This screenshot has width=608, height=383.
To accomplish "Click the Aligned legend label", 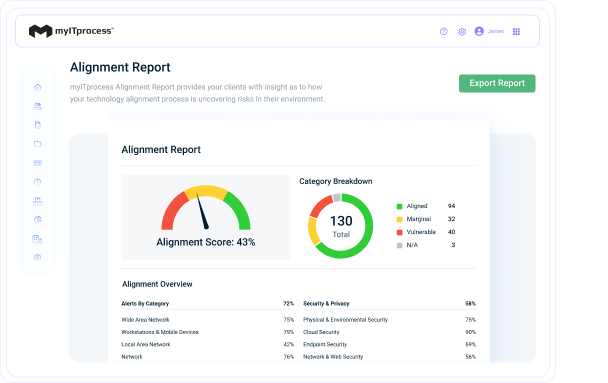I will (417, 206).
